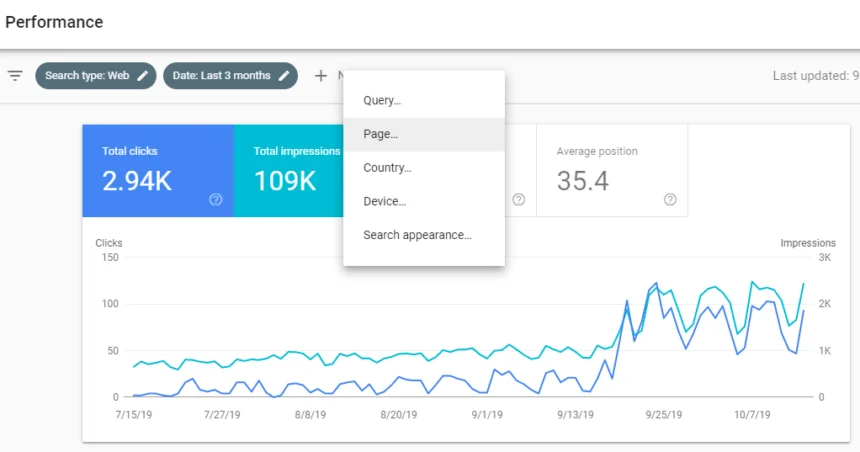Screen dimensions: 860x452
Task: Click the plus icon to add filter
Action: coord(321,76)
